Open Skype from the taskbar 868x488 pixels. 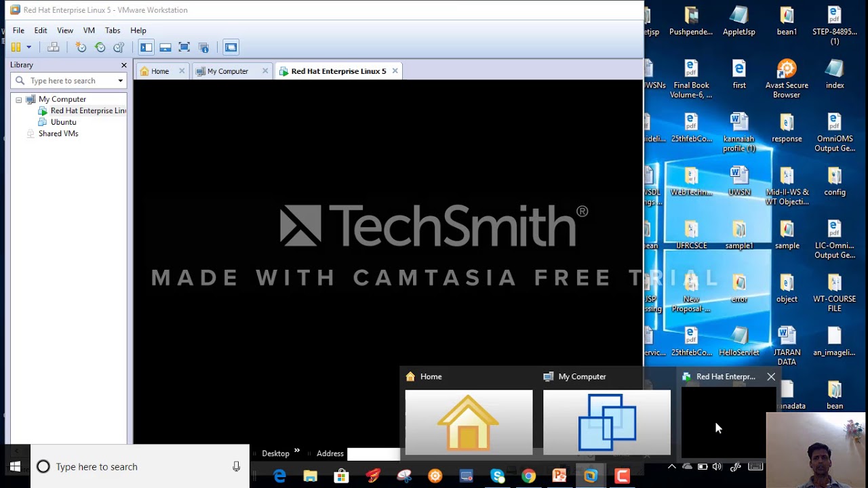[x=498, y=476]
